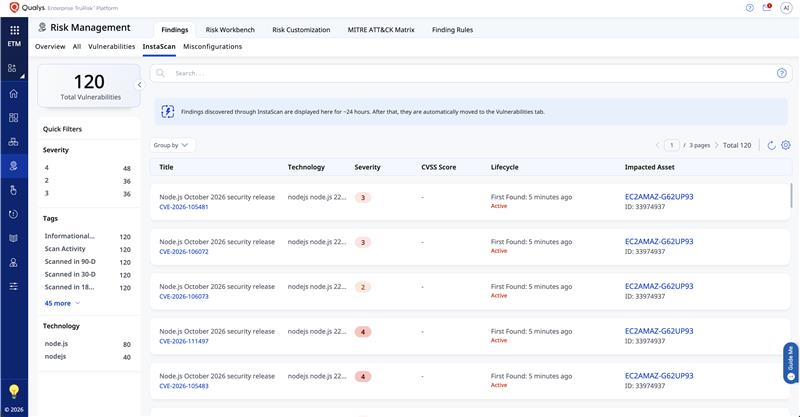Viewport: 800px width, 417px height.
Task: Open the Misconfigurations sub-tab
Action: (213, 46)
